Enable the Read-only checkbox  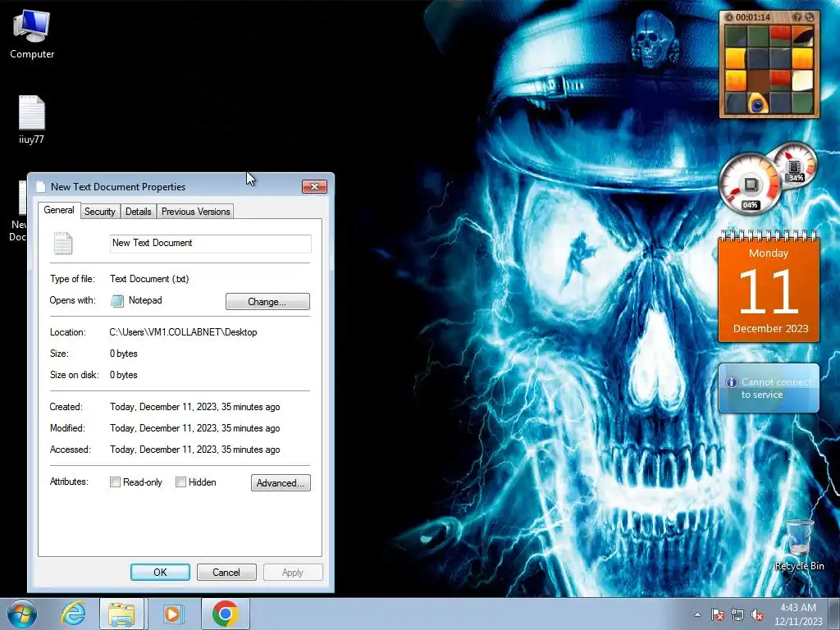coord(115,482)
